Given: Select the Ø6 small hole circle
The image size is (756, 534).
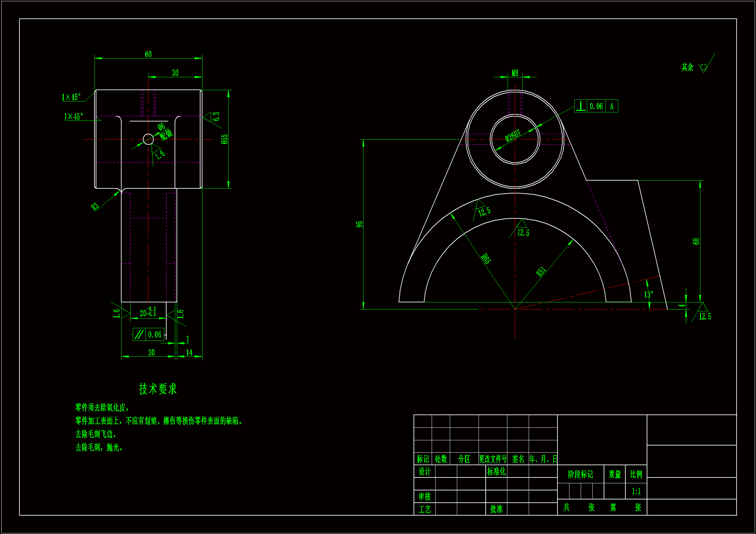Looking at the screenshot, I should tap(148, 139).
